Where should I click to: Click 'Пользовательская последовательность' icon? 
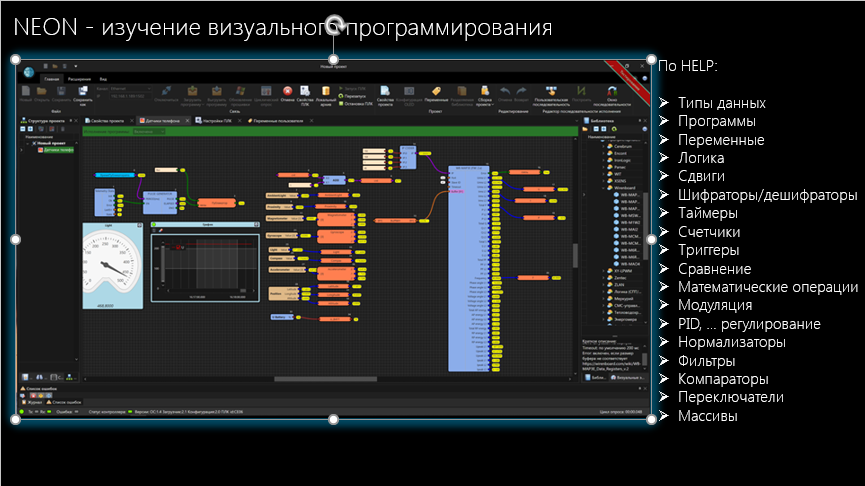[x=551, y=95]
